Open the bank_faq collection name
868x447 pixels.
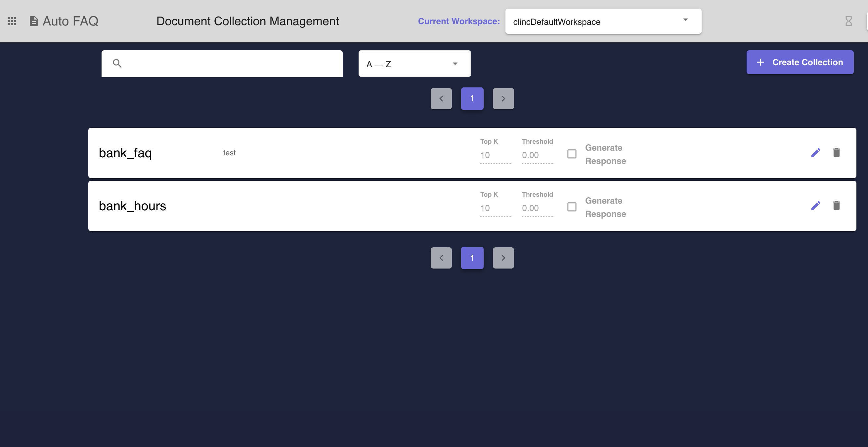tap(125, 154)
